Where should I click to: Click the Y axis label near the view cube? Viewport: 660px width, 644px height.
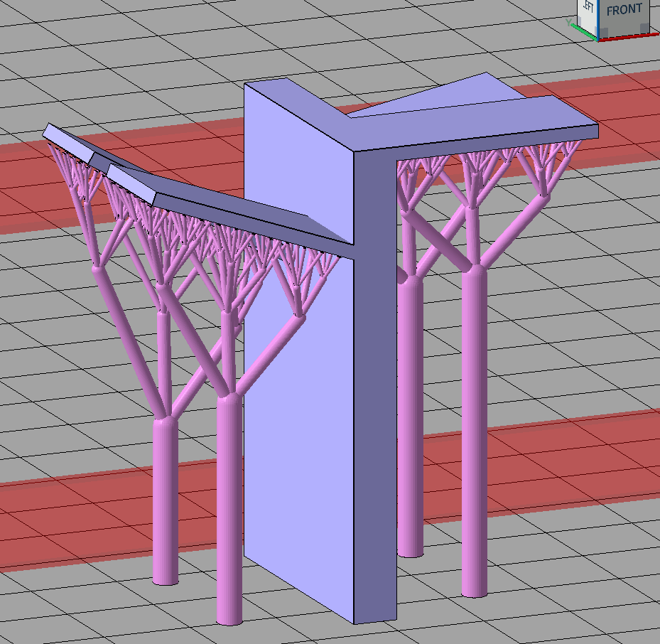coord(568,22)
